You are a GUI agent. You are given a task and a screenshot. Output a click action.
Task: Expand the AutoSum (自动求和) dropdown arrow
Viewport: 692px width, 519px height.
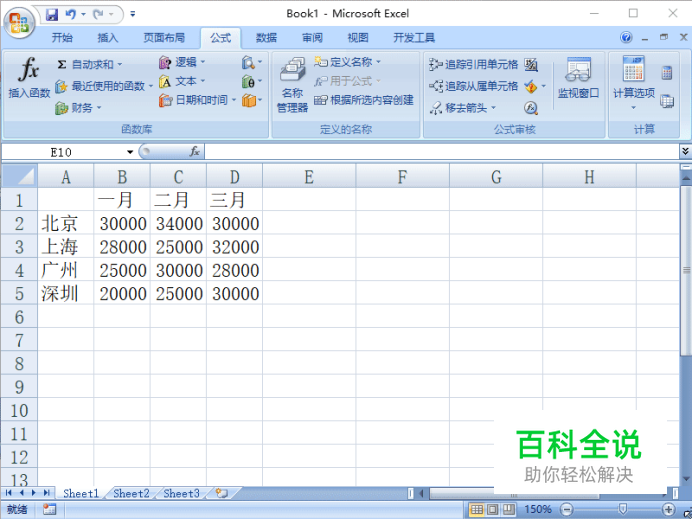coord(120,65)
